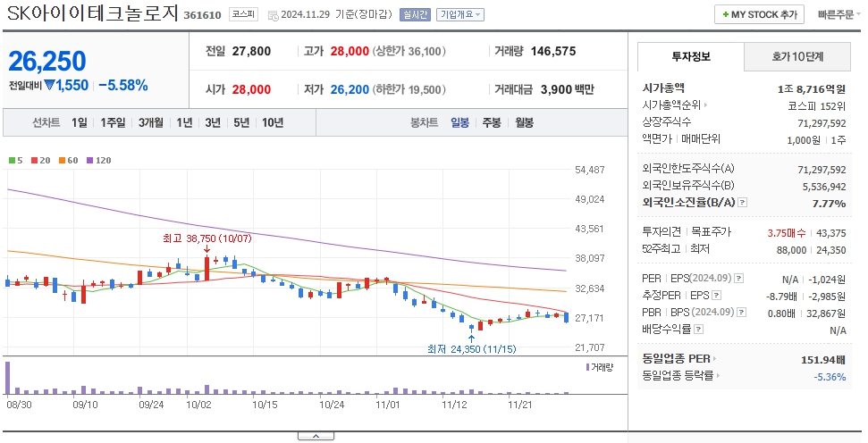Select the 3개월 line chart period
Image resolution: width=868 pixels, height=443 pixels.
point(150,122)
